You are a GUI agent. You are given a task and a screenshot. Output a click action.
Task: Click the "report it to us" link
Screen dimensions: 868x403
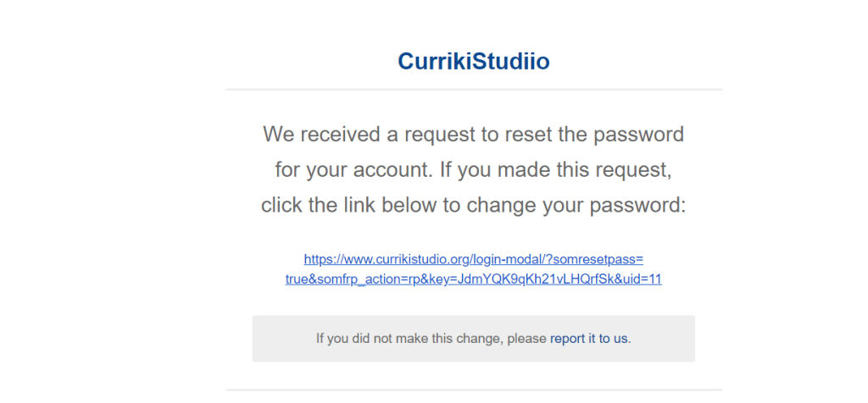(x=589, y=339)
